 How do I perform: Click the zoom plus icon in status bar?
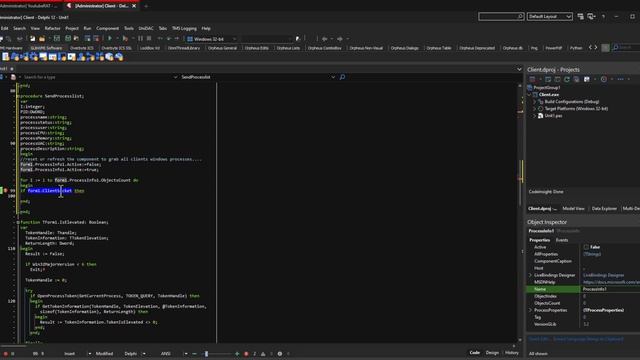click(x=237, y=353)
